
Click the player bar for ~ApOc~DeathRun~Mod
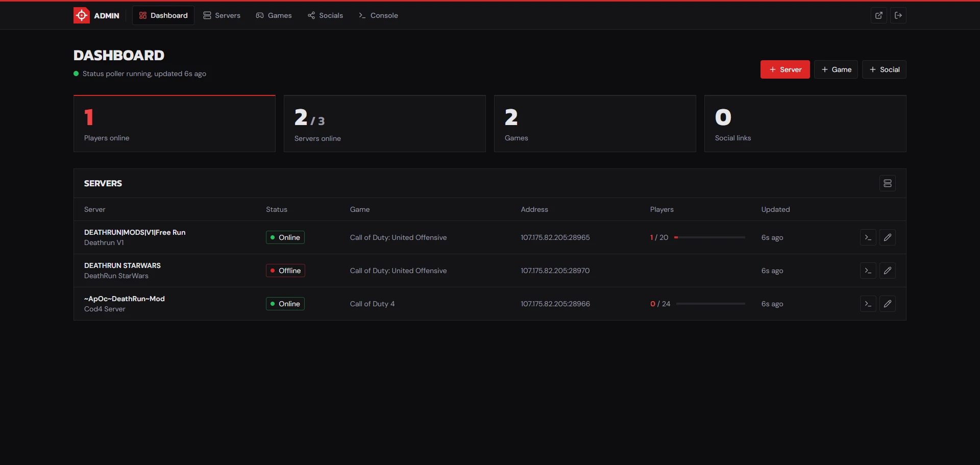click(x=710, y=304)
